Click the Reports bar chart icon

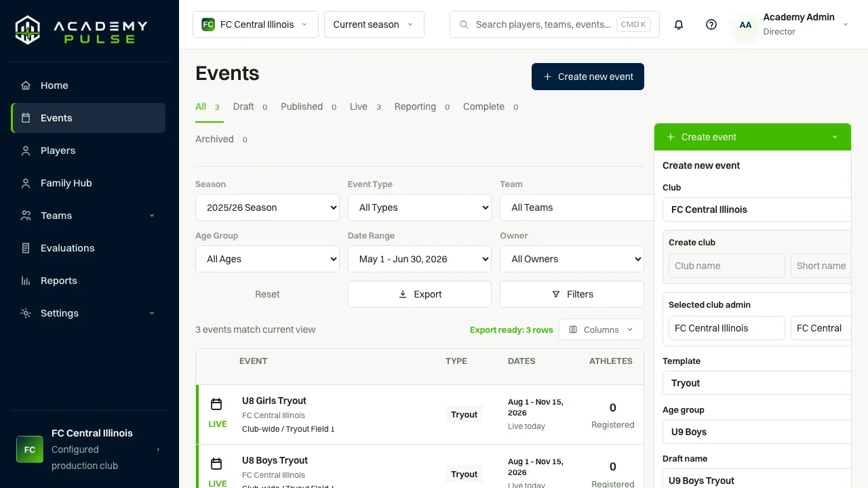pos(26,281)
